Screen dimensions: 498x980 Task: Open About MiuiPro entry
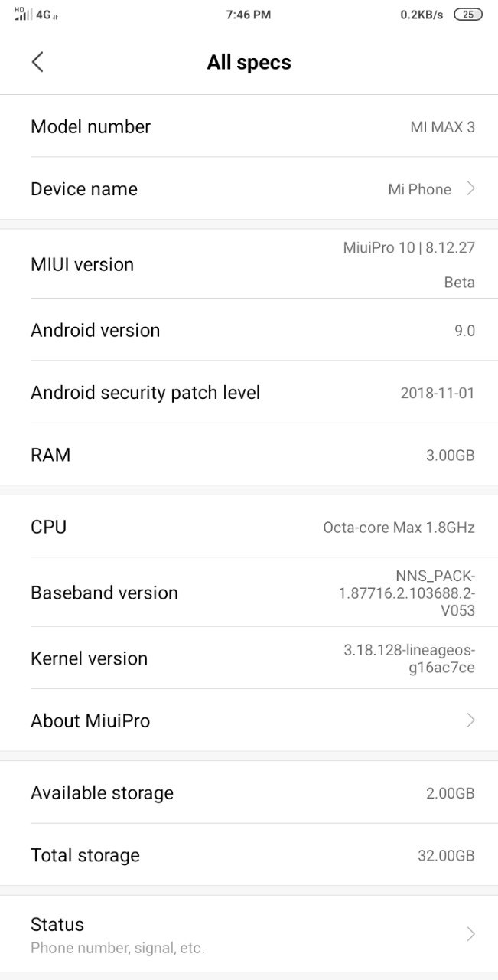click(249, 720)
